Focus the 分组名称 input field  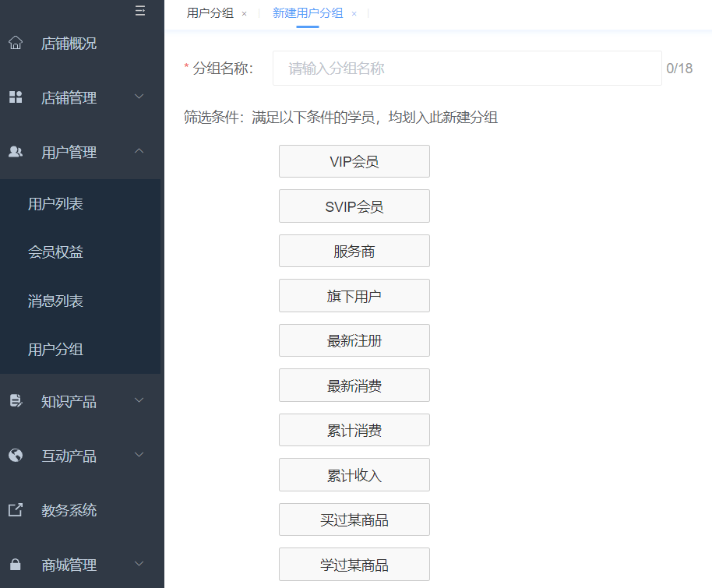pyautogui.click(x=467, y=69)
